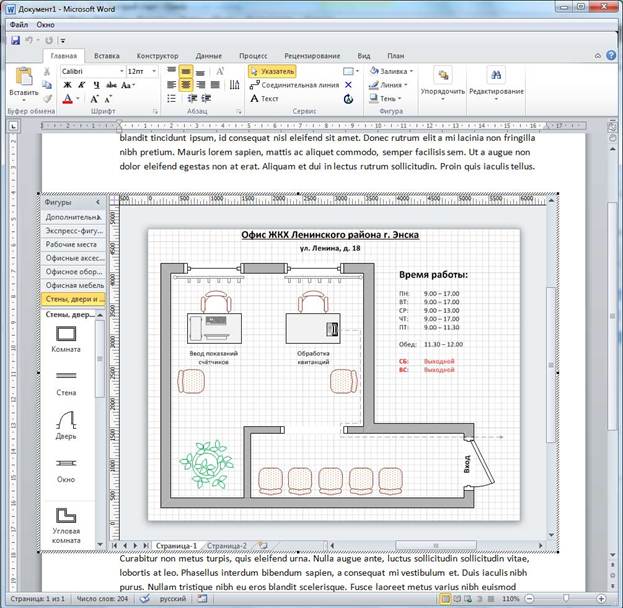Click the blue Help question mark icon
Image resolution: width=623 pixels, height=608 pixels.
pos(611,56)
